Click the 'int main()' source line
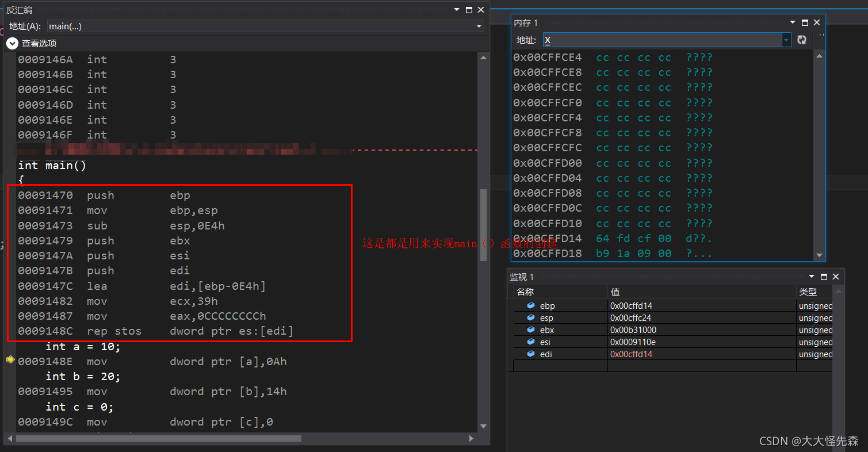The image size is (868, 452). [x=52, y=165]
